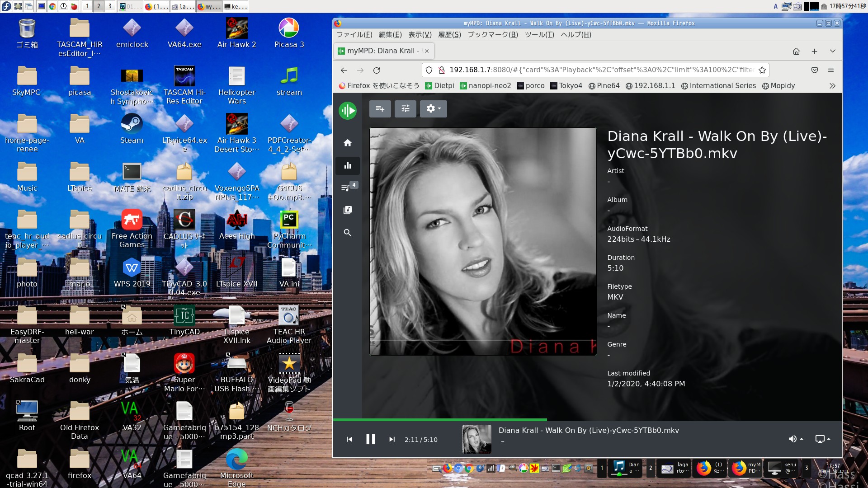Image resolution: width=868 pixels, height=488 pixels.
Task: Open nanopi-neo2 bookmark
Action: pyautogui.click(x=485, y=86)
